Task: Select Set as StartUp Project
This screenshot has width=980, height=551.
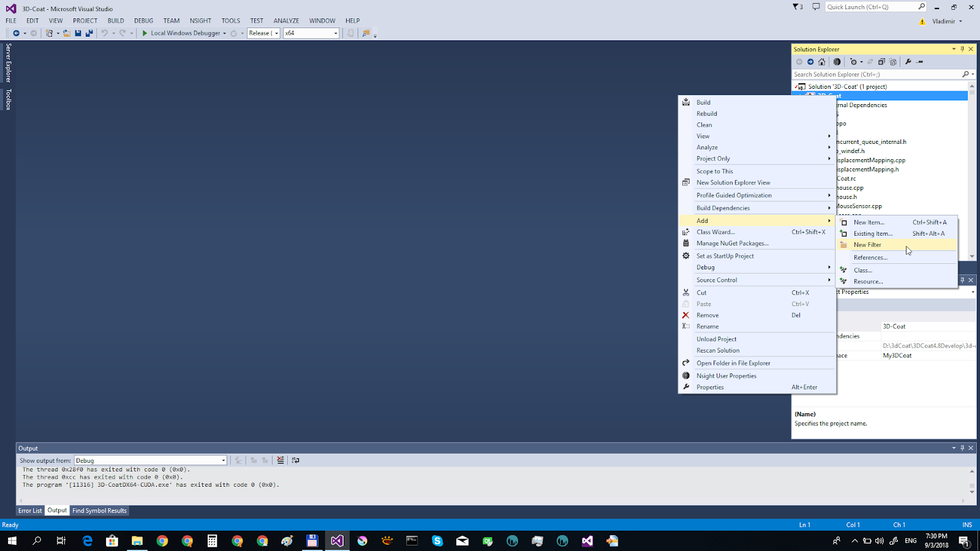Action: pos(757,256)
